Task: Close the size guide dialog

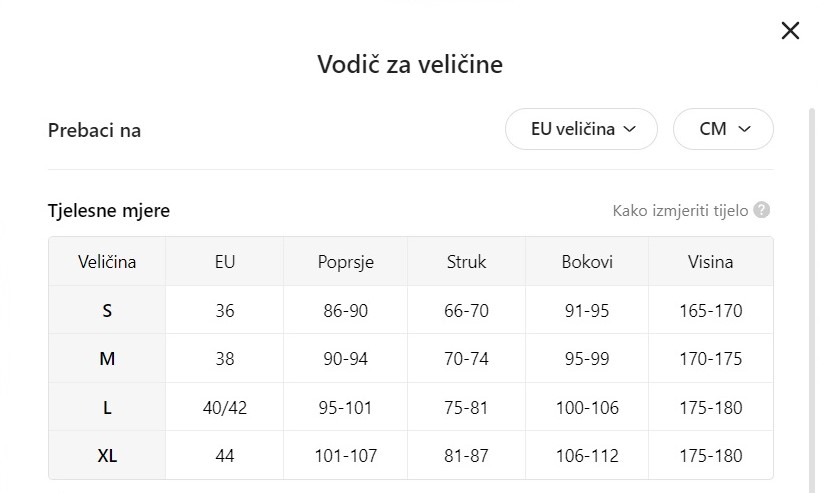Action: tap(790, 31)
